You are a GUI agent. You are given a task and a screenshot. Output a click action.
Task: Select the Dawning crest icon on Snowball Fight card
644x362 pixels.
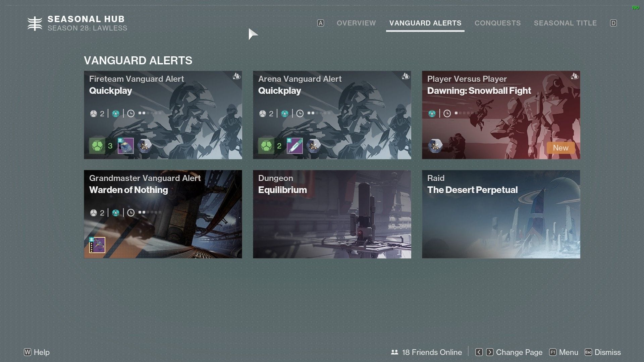[434, 145]
